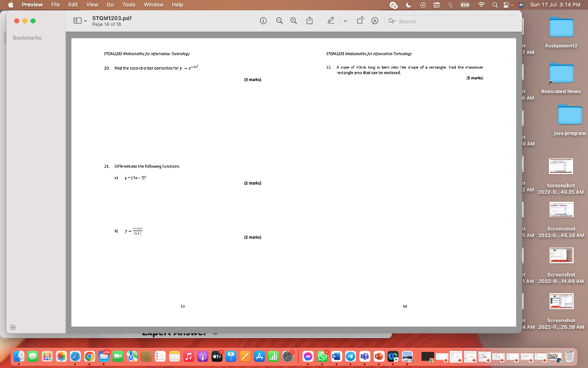Select 'Differentiate the following functions' text
Viewport: 588px width, 368px height.
(x=147, y=166)
